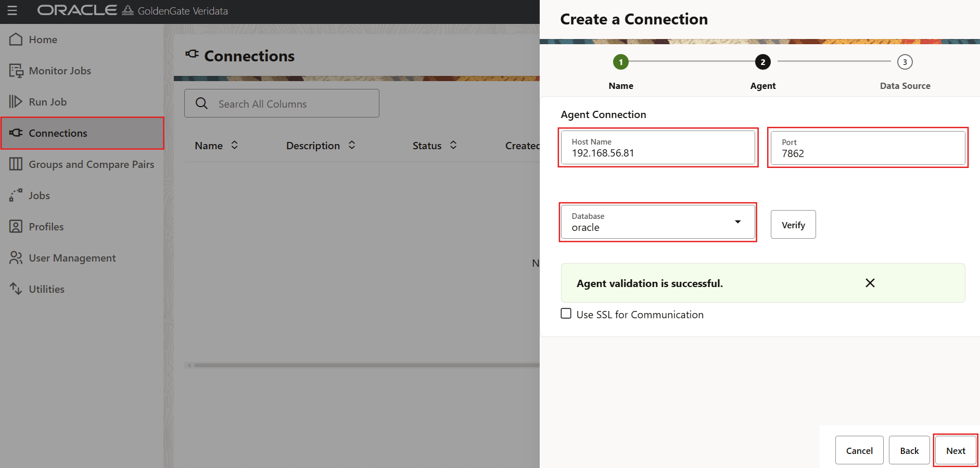Screen dimensions: 980x468
Task: Click the Profiles icon in sidebar
Action: [16, 227]
